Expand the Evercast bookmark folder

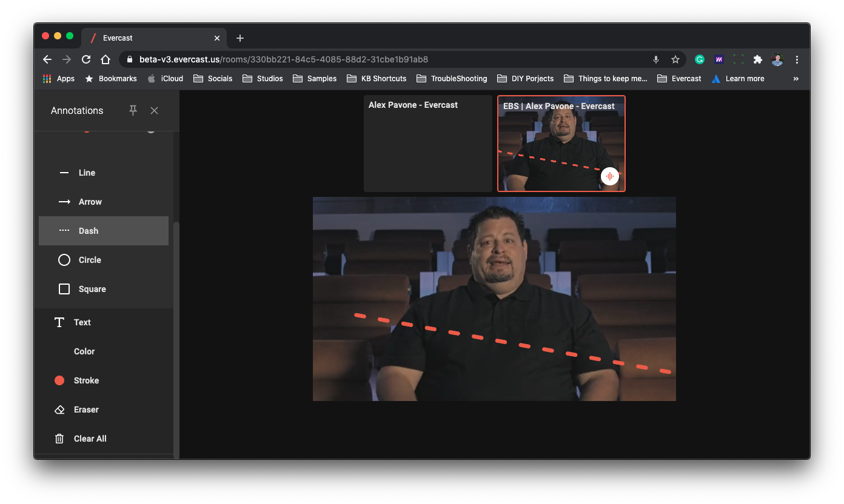[679, 79]
